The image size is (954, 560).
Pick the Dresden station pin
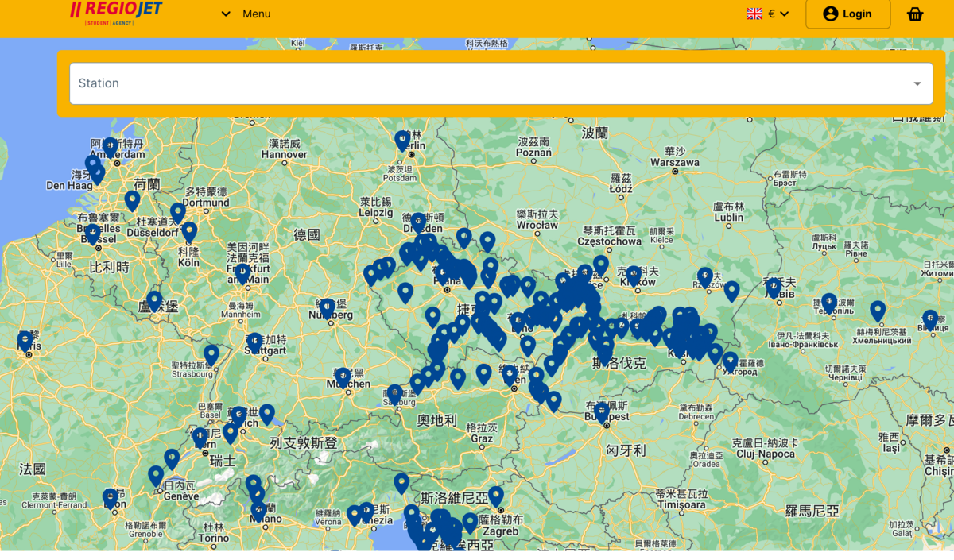click(x=419, y=222)
